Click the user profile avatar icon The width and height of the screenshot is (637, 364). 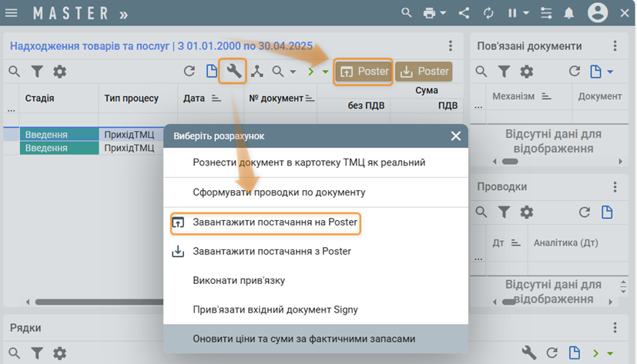click(x=598, y=13)
